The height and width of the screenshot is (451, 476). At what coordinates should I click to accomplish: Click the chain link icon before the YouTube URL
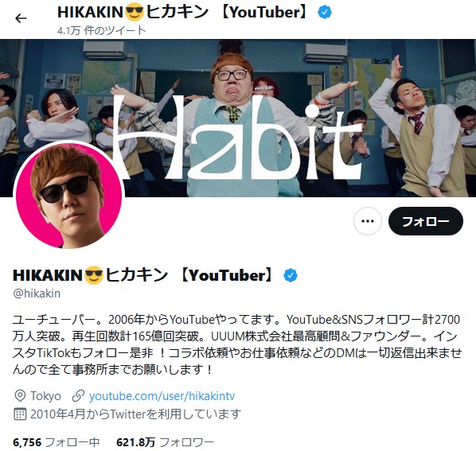tap(78, 396)
